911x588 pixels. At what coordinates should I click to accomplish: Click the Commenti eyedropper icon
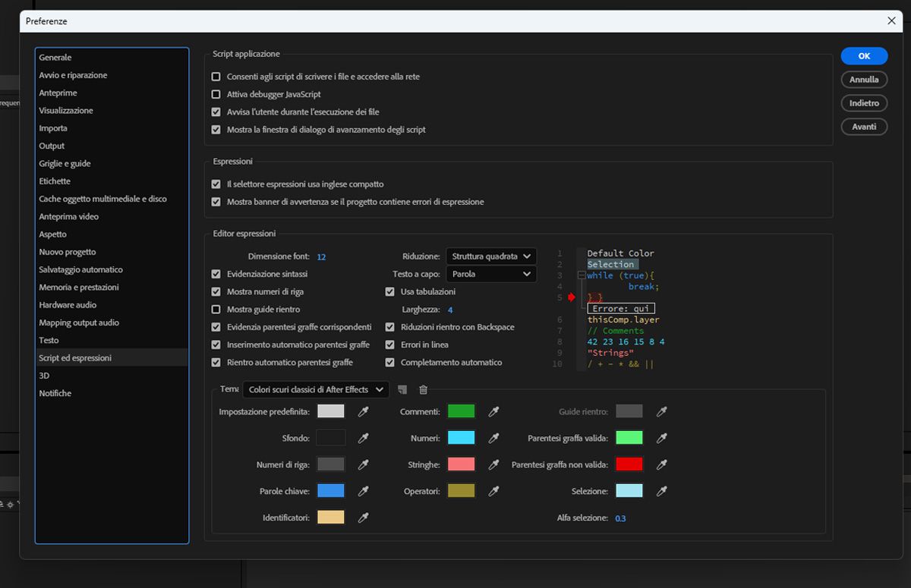pyautogui.click(x=494, y=411)
